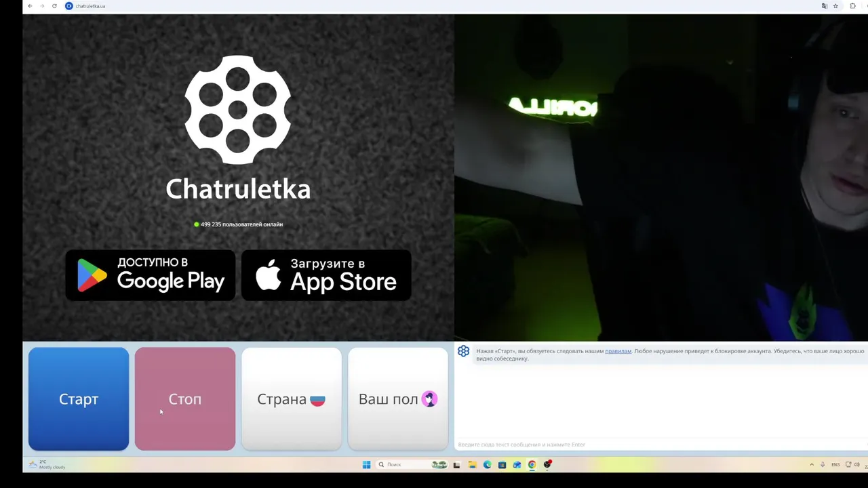868x488 pixels.
Task: Open Microsoft Store from taskbar
Action: pos(502,464)
